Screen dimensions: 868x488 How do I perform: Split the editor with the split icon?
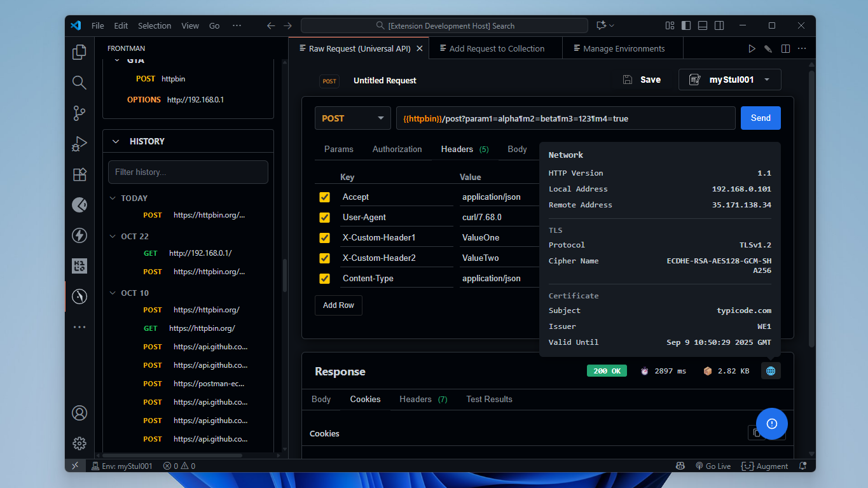coord(785,48)
